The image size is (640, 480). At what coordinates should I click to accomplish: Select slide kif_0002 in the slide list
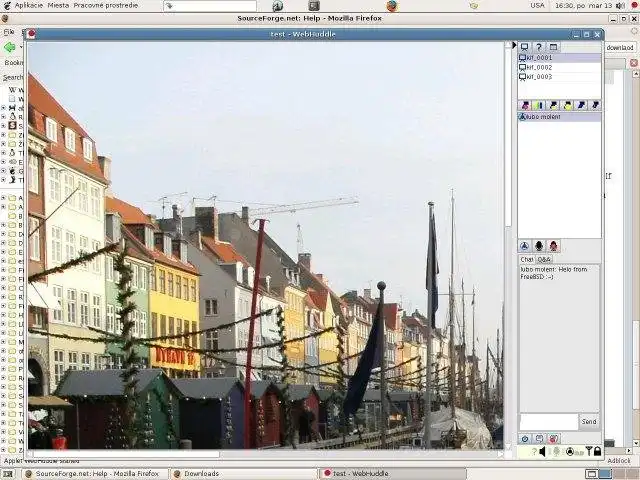point(539,67)
